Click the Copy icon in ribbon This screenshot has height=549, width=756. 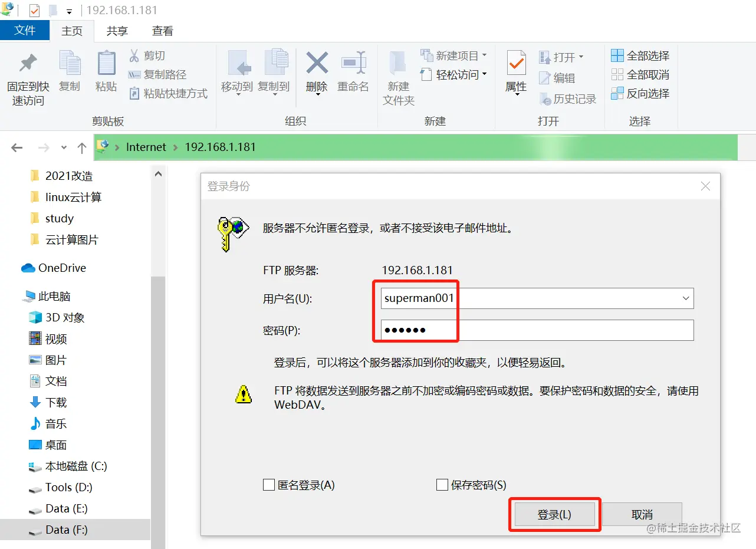click(x=70, y=63)
